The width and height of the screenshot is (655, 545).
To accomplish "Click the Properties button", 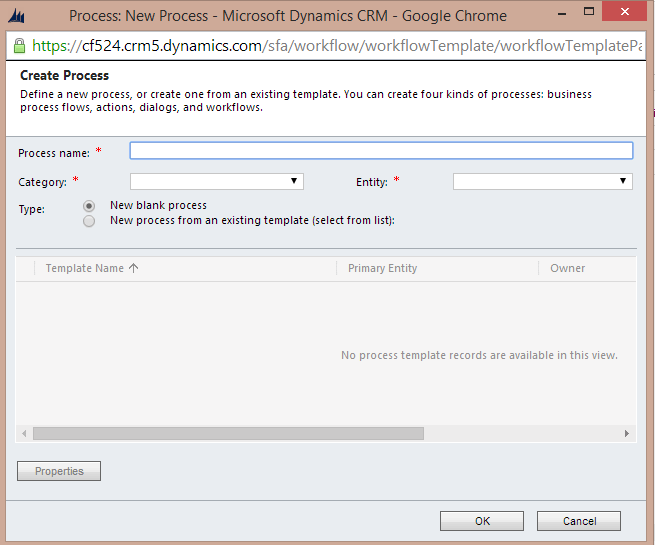I will [59, 471].
